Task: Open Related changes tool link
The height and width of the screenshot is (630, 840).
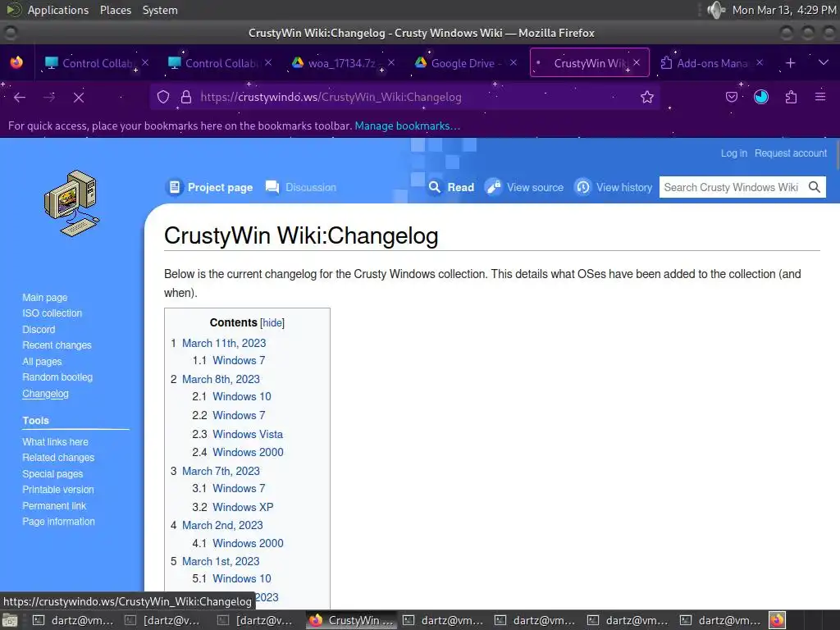Action: point(58,458)
